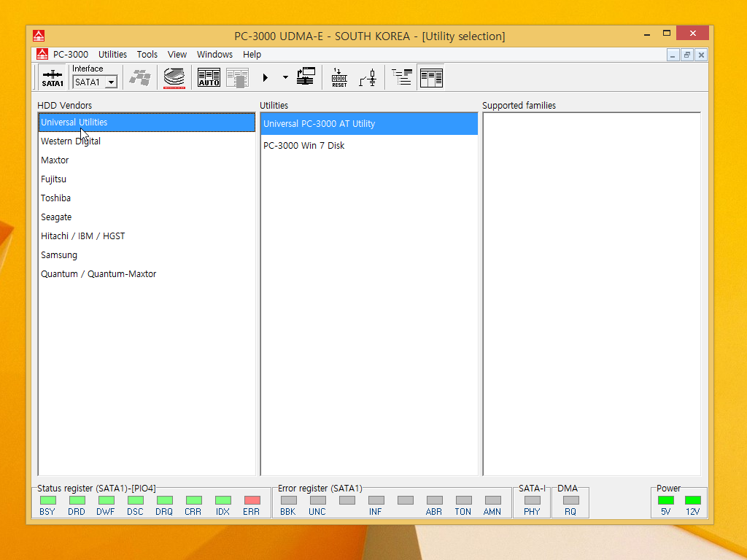Click the grayed tiles toolbar icon

(140, 77)
